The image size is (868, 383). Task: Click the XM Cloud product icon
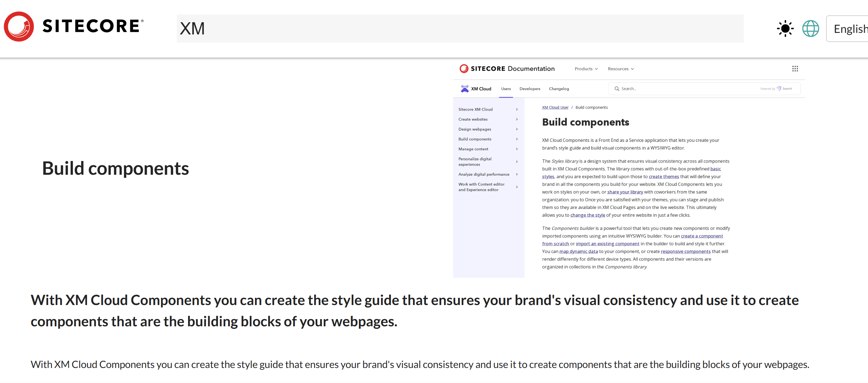tap(464, 89)
